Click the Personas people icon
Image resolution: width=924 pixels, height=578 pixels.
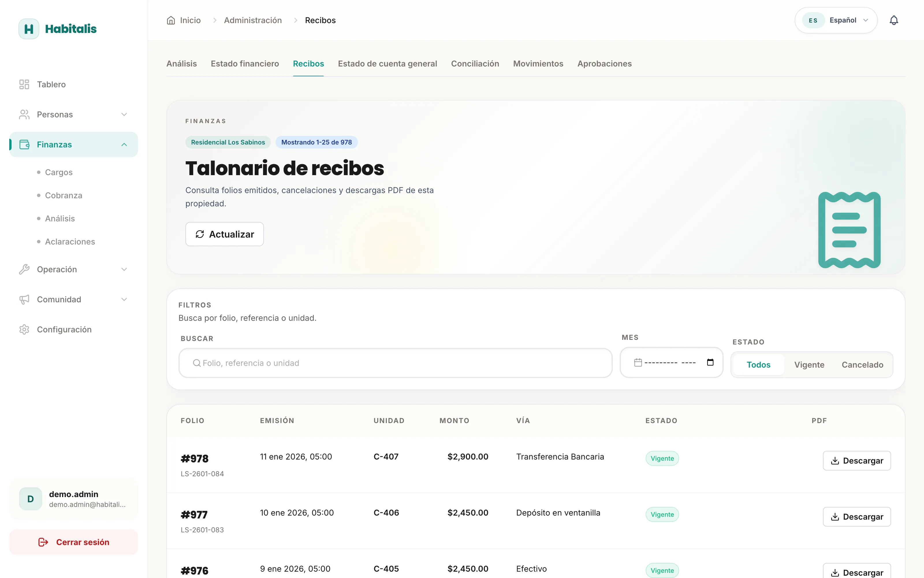(x=24, y=114)
